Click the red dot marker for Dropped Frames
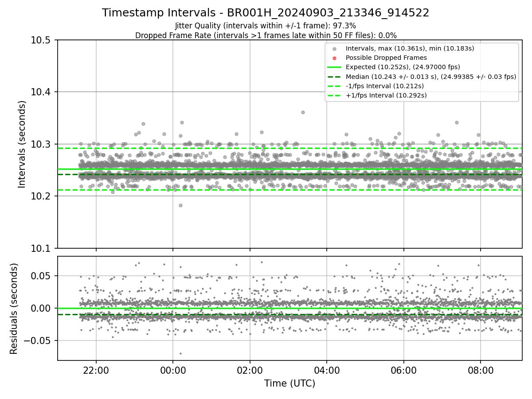Viewport: 532px width, 399px height. coord(334,58)
